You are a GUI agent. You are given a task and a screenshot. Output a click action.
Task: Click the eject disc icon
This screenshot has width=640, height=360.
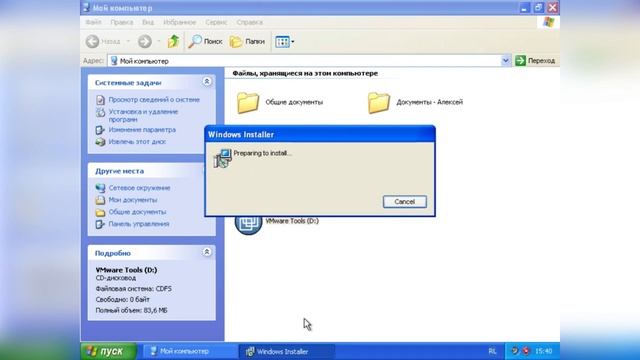point(100,142)
